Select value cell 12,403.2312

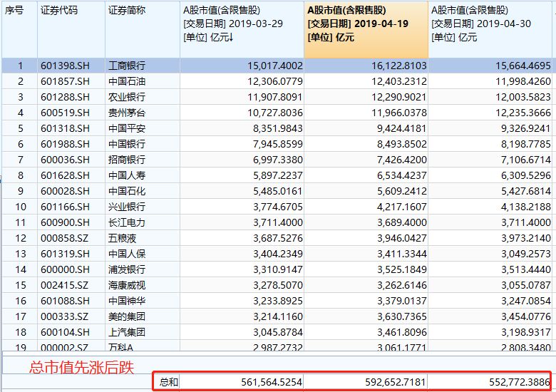pyautogui.click(x=366, y=81)
